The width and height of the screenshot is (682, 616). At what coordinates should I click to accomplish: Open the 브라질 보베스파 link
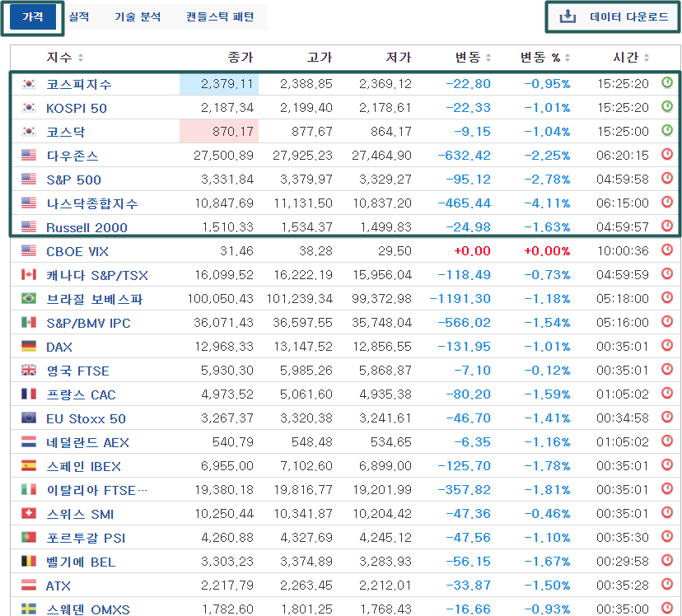click(95, 299)
